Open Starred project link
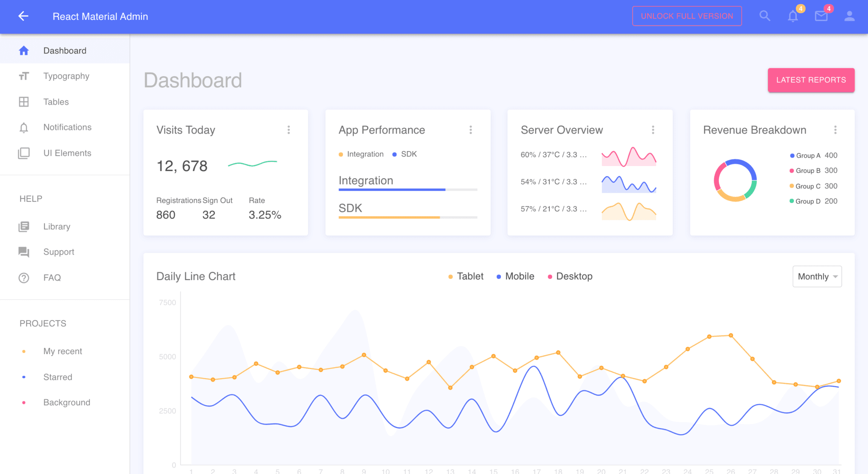The height and width of the screenshot is (474, 868). point(65,377)
